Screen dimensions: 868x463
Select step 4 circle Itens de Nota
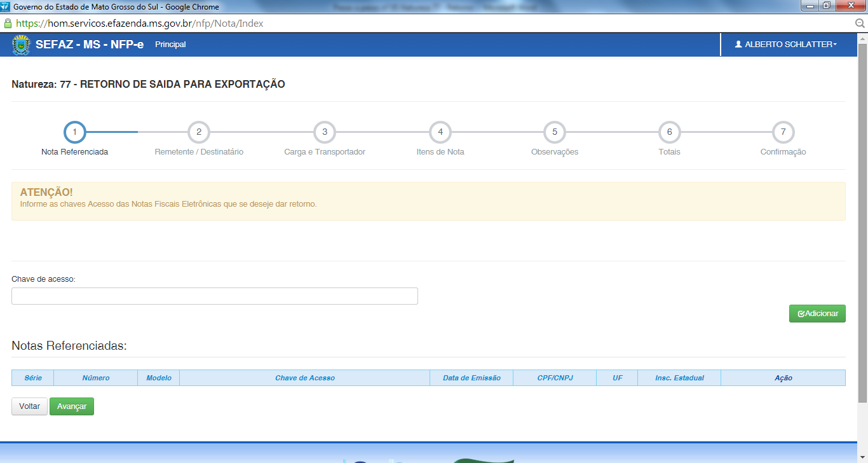coord(440,132)
